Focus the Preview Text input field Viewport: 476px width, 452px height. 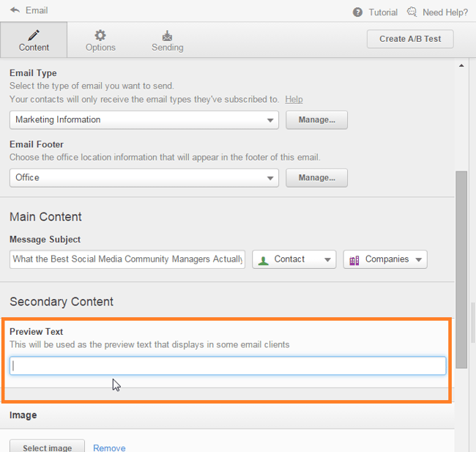228,366
